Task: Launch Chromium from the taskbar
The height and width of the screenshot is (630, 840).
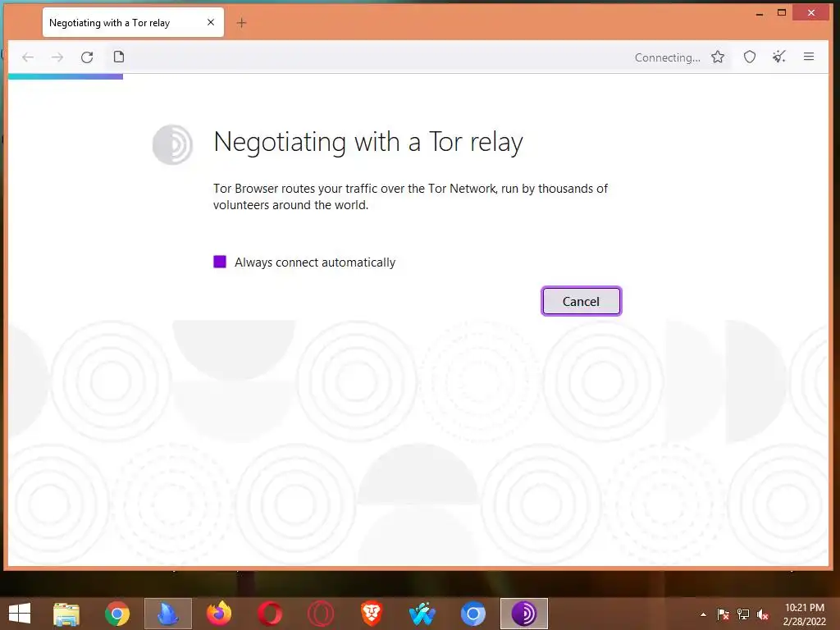Action: point(473,614)
